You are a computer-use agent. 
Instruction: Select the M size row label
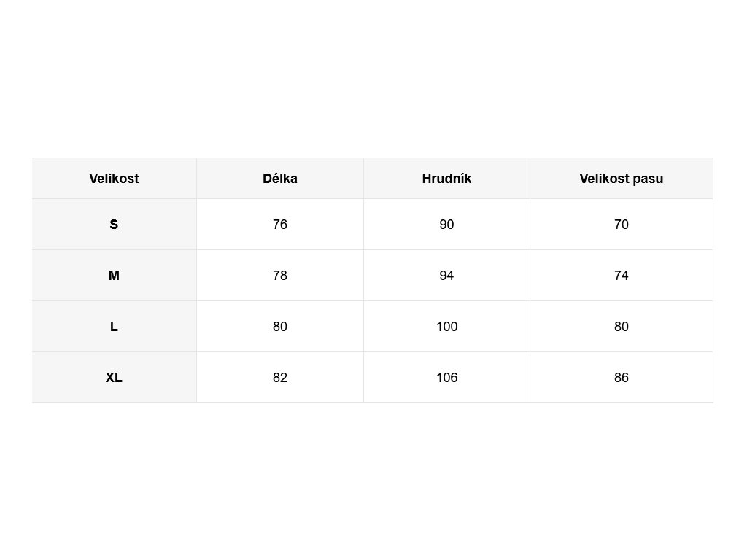[114, 276]
